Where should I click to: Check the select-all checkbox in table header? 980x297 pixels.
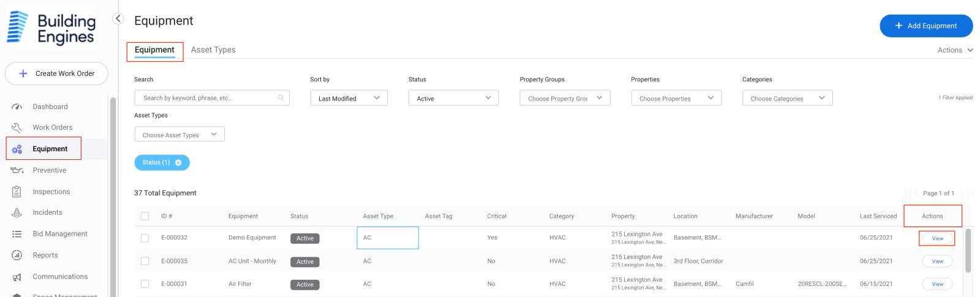pos(145,216)
